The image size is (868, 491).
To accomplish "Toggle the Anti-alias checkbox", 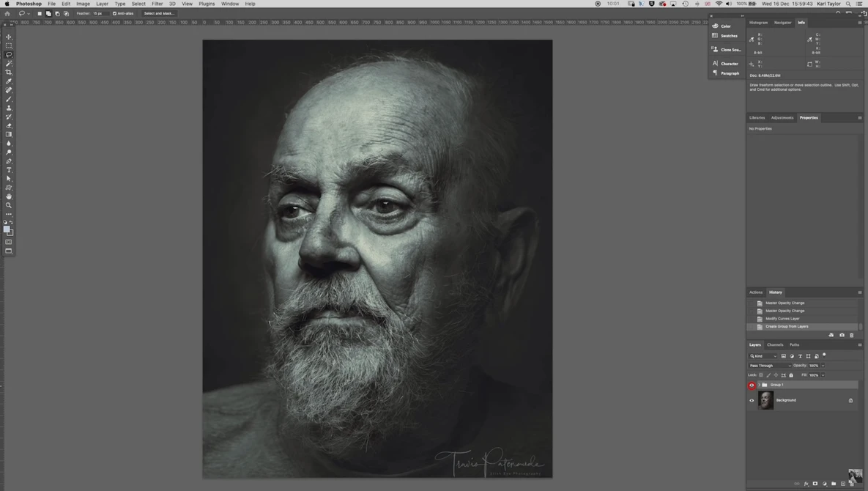I will pos(114,13).
